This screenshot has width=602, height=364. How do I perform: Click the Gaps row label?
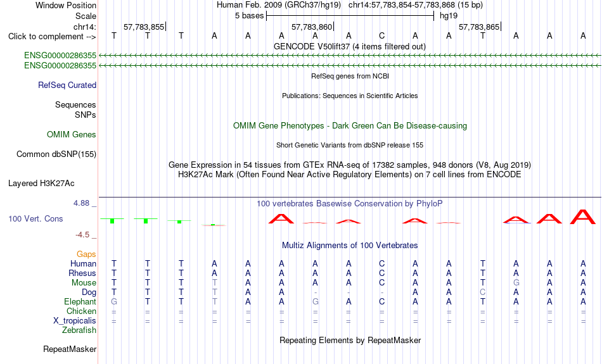pyautogui.click(x=86, y=254)
